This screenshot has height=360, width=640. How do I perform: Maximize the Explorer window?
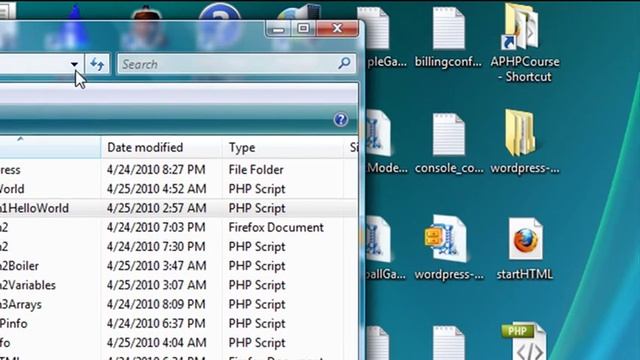pyautogui.click(x=303, y=28)
